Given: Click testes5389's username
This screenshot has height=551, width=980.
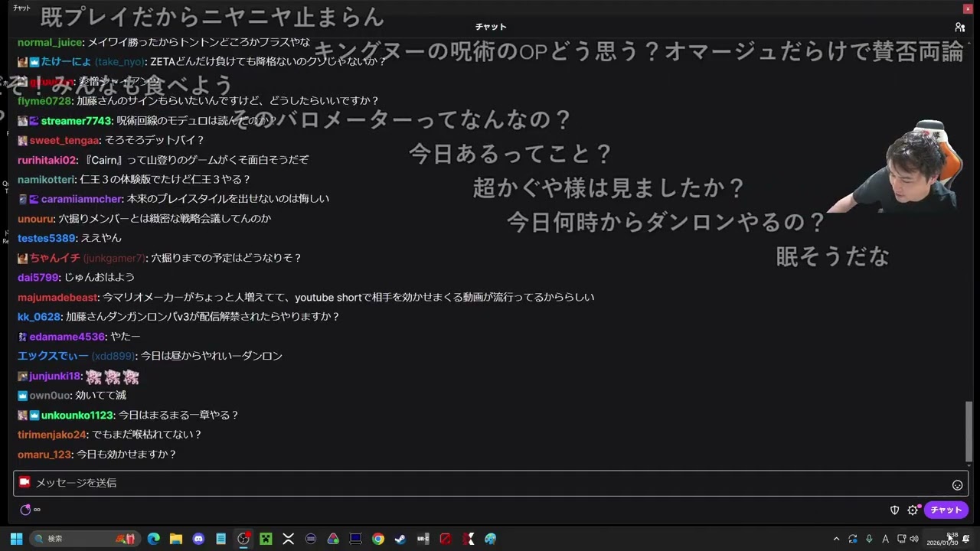Looking at the screenshot, I should (x=47, y=238).
